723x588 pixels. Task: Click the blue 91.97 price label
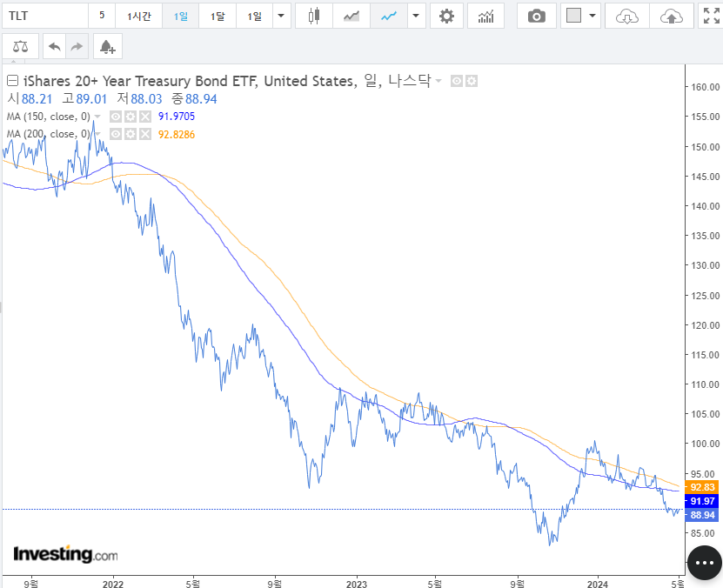702,501
